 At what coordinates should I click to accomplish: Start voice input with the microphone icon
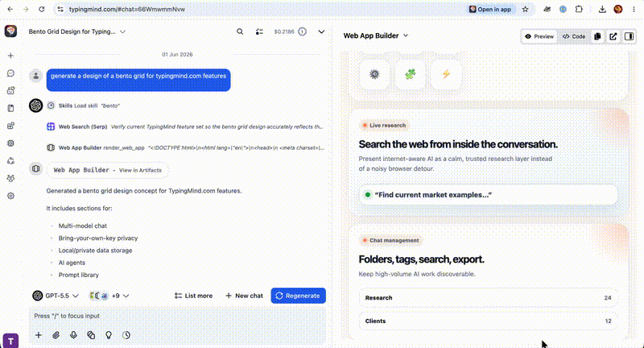[73, 335]
